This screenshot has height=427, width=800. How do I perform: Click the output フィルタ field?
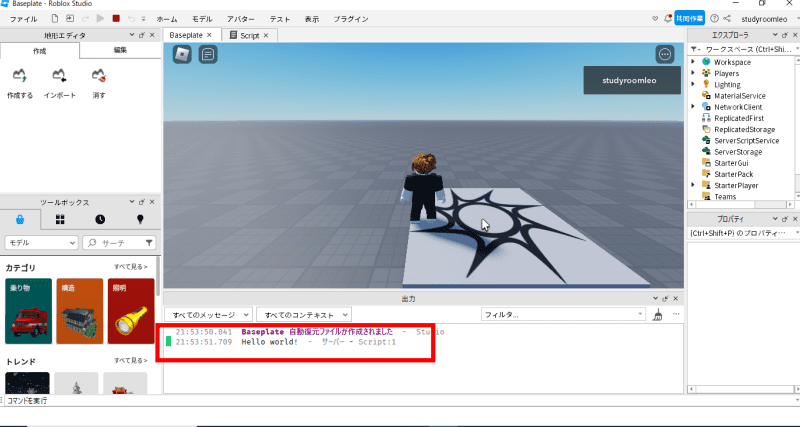pos(563,315)
